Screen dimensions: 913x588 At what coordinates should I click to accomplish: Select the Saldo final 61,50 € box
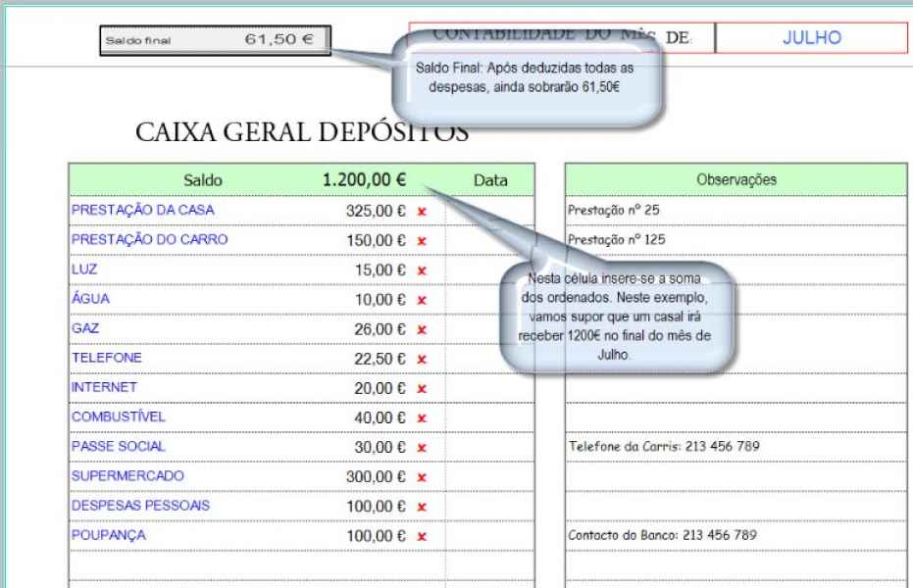click(214, 40)
